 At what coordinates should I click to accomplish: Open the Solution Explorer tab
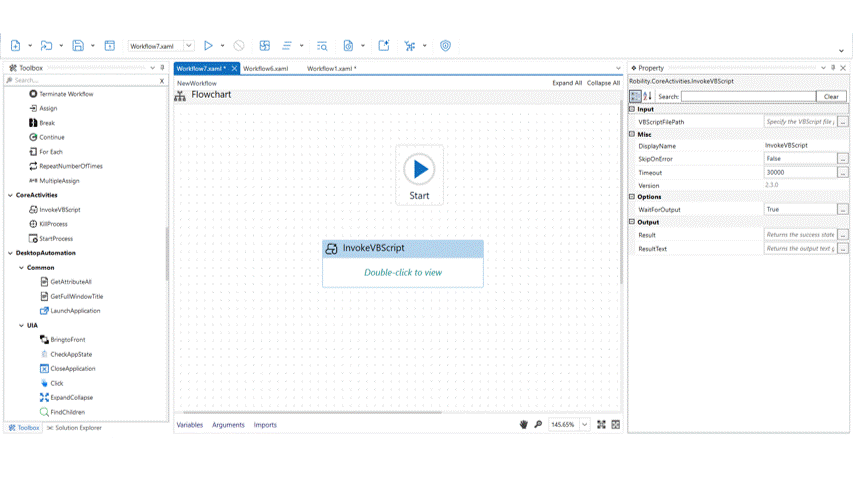[75, 428]
